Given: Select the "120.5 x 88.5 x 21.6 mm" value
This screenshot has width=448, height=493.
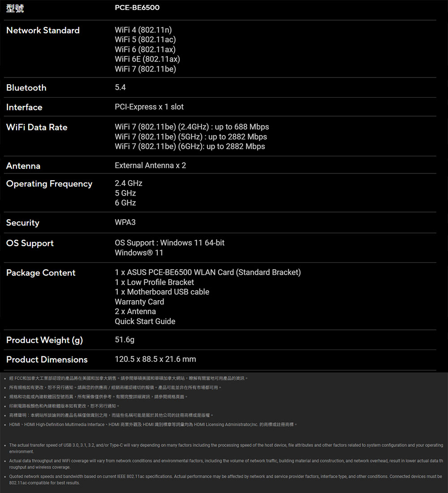Looking at the screenshot, I should (155, 359).
